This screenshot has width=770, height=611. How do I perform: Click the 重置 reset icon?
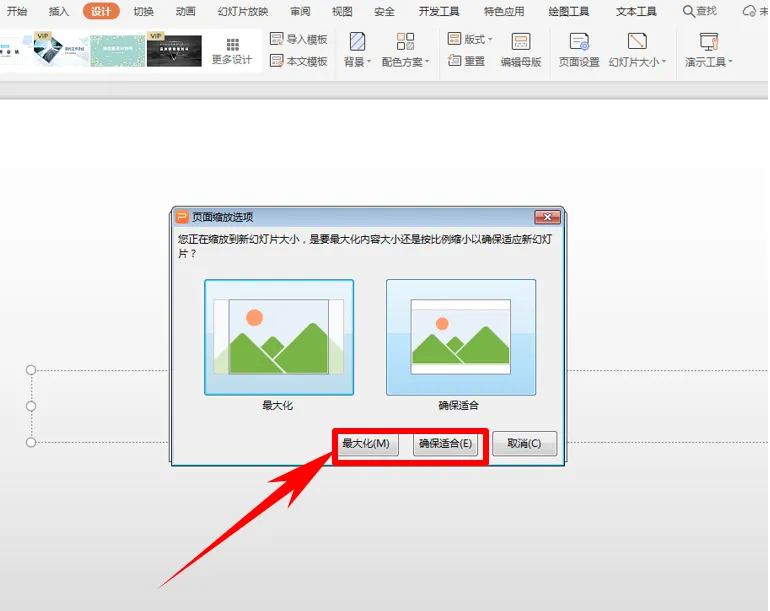pyautogui.click(x=454, y=61)
